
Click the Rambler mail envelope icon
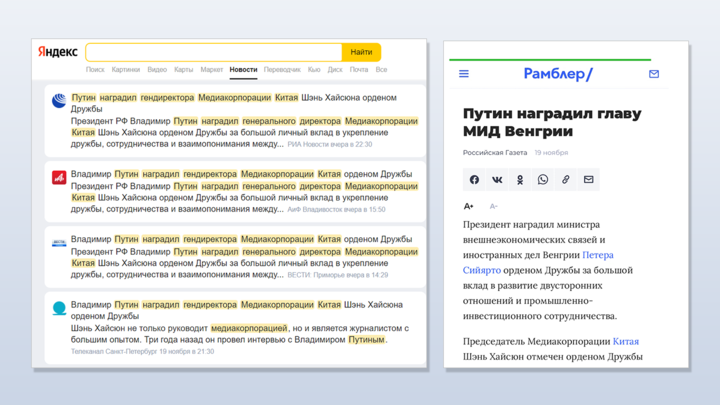(x=654, y=74)
